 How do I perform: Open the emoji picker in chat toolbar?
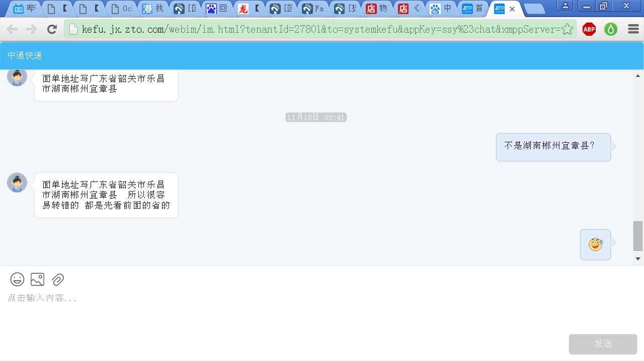coord(17,280)
